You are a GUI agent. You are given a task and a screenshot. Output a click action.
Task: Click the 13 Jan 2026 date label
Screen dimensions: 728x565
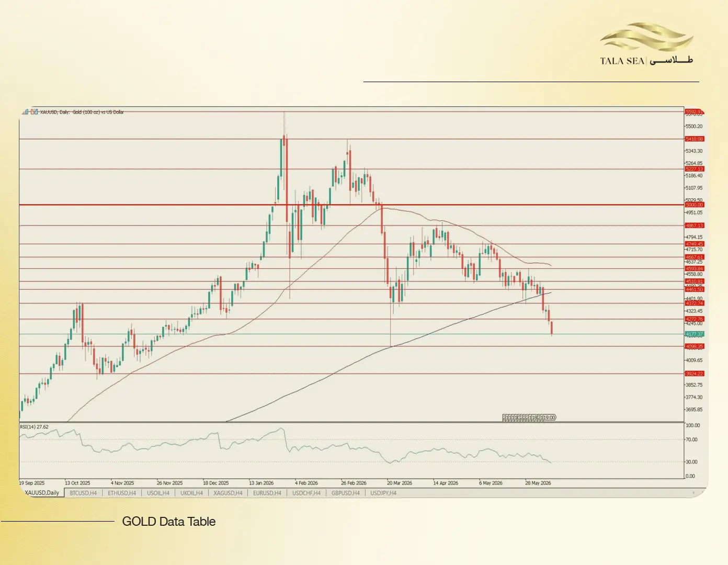(x=261, y=483)
